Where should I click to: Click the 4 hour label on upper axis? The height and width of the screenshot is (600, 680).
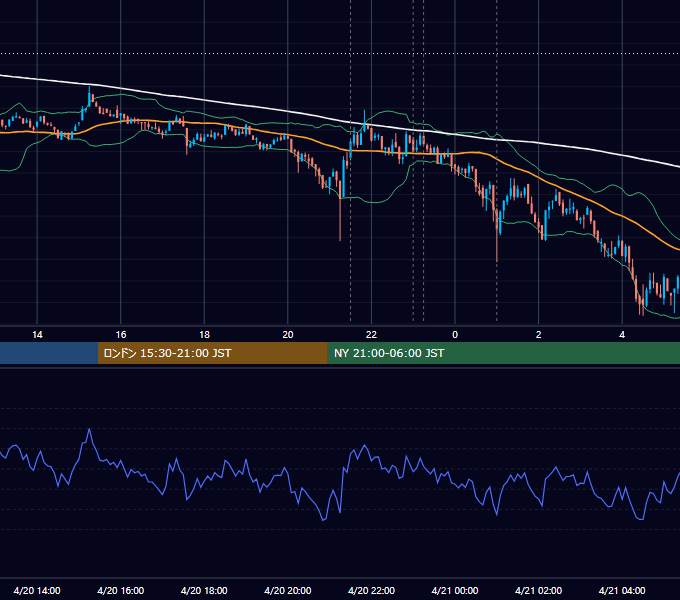(622, 335)
